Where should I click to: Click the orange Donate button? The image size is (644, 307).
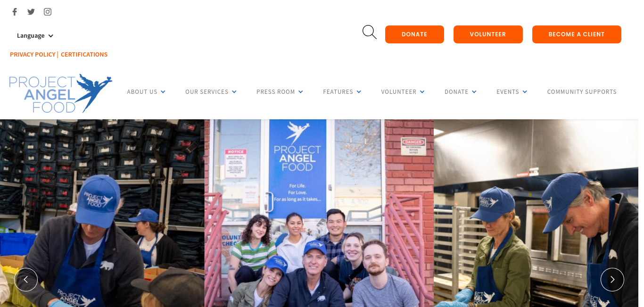[414, 34]
